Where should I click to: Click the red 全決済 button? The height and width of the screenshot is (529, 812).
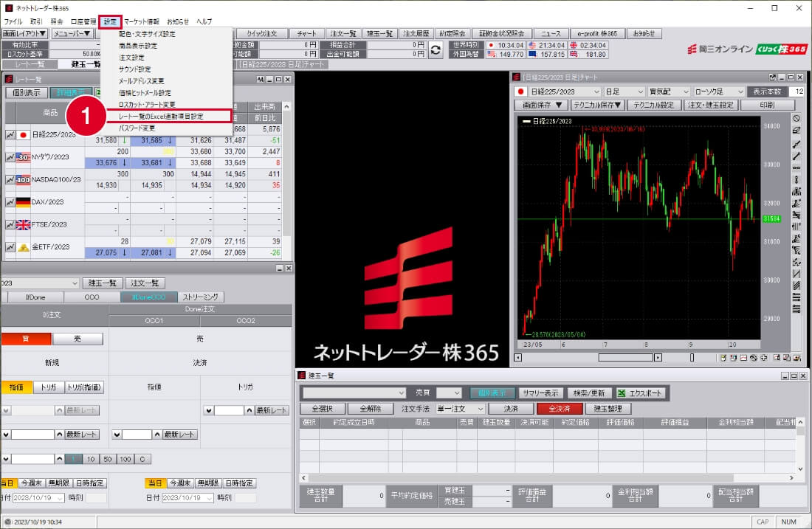(560, 409)
